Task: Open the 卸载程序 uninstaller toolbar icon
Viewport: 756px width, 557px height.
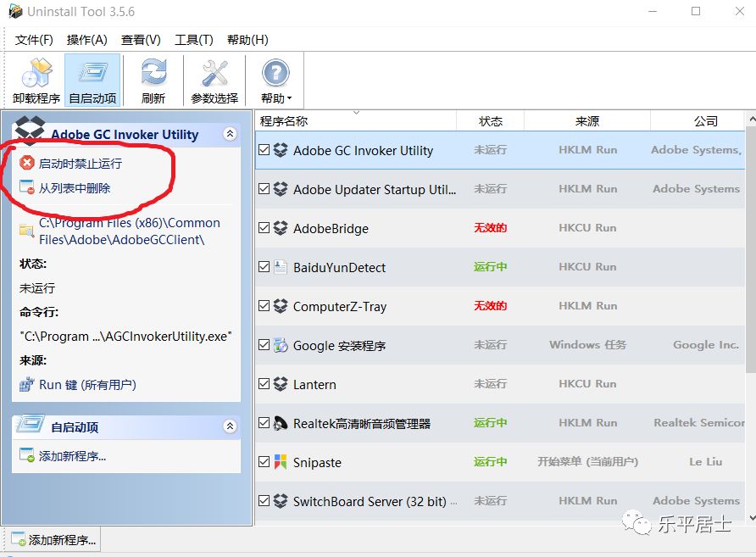Action: pos(36,73)
